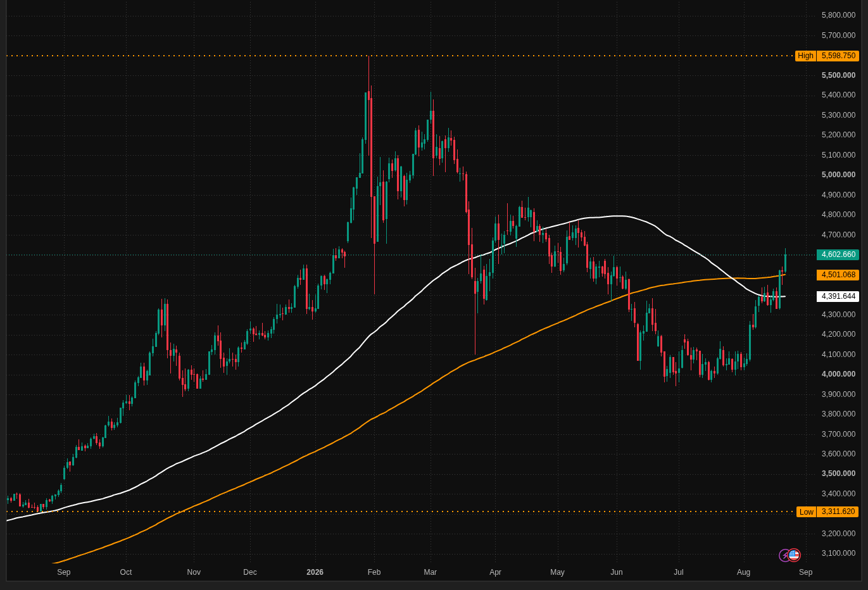This screenshot has height=590, width=868.
Task: Click the 3,500.000 price axis label
Action: coord(838,474)
